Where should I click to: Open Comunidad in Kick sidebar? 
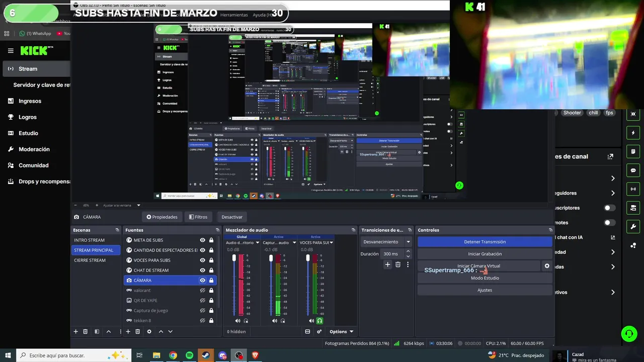[x=34, y=165]
